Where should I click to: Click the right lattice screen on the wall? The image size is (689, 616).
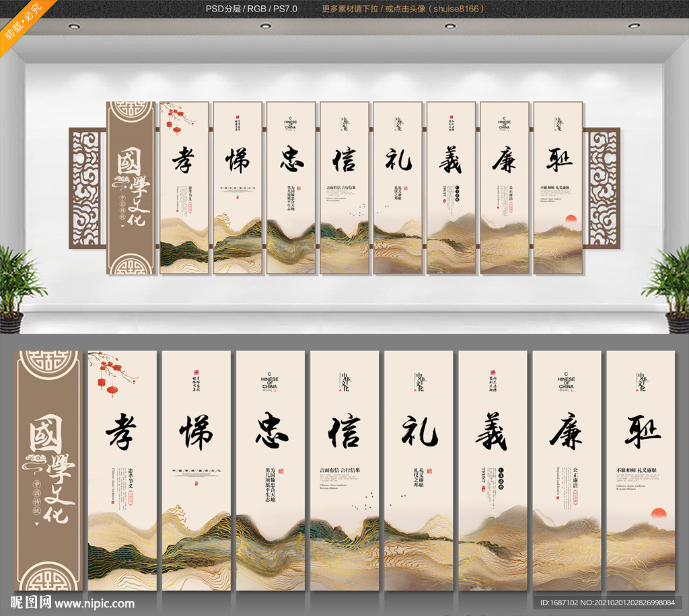[x=602, y=188]
